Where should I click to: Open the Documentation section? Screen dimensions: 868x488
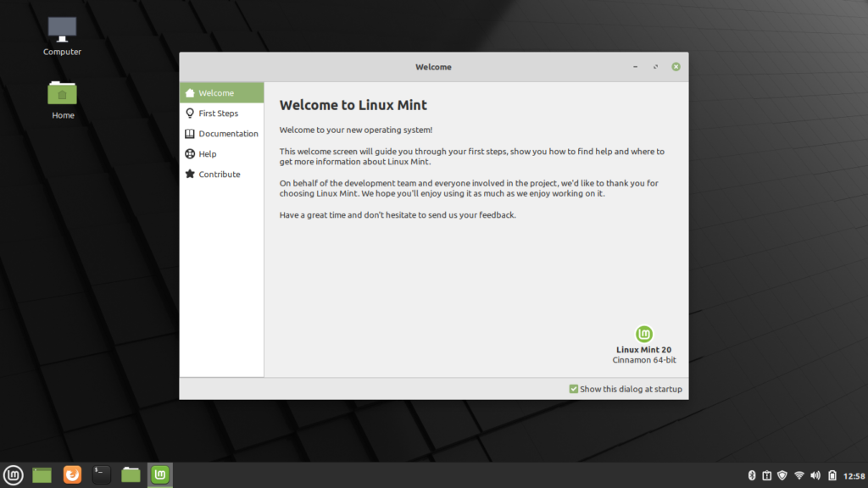pos(227,133)
